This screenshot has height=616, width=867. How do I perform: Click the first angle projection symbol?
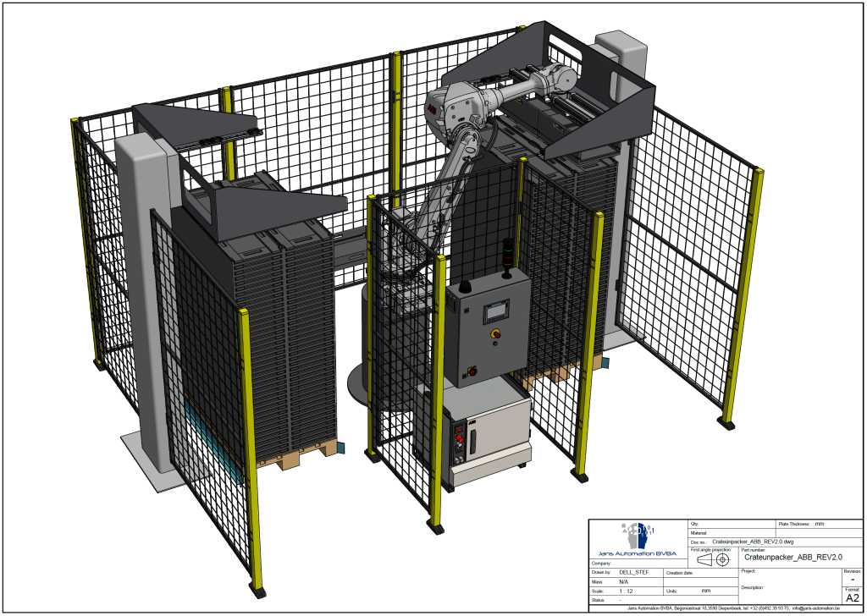click(714, 559)
